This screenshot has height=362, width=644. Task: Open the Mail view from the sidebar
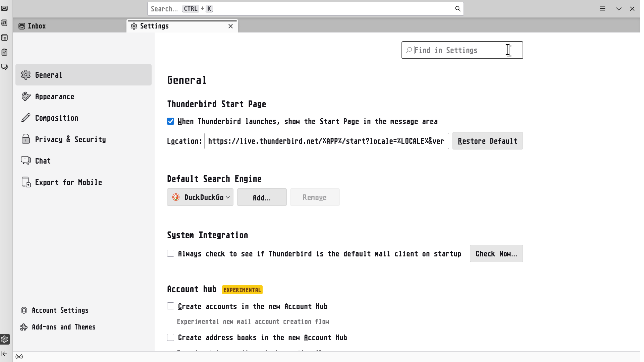tap(5, 8)
